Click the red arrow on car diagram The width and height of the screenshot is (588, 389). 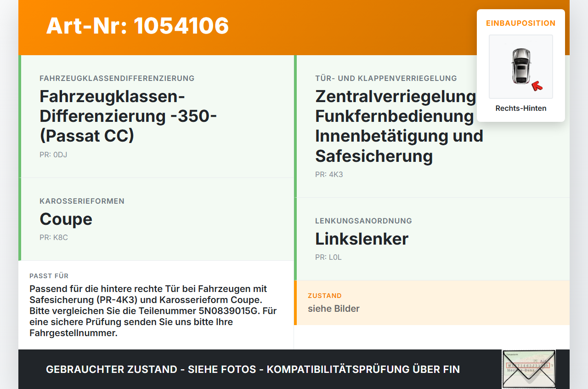pos(537,86)
